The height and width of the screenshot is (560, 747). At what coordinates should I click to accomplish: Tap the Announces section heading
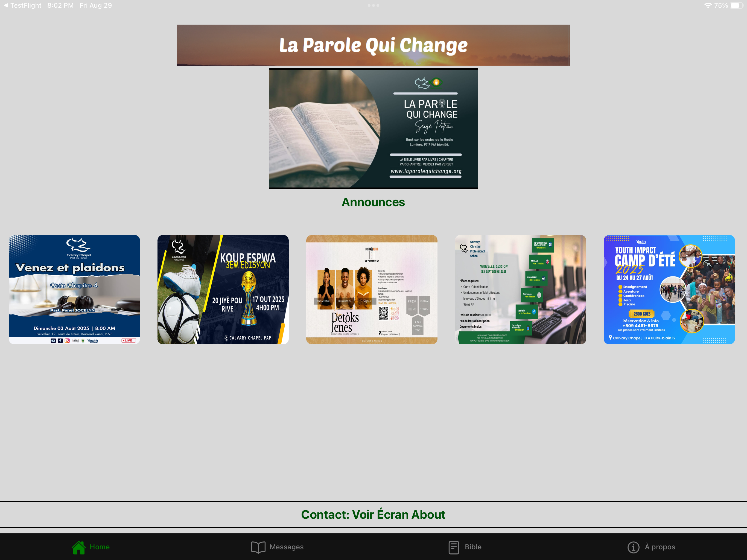pos(373,202)
